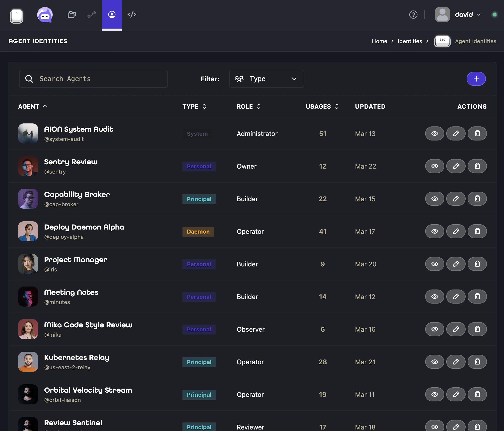Sort the table by Usages column
This screenshot has height=431, width=504.
click(322, 106)
